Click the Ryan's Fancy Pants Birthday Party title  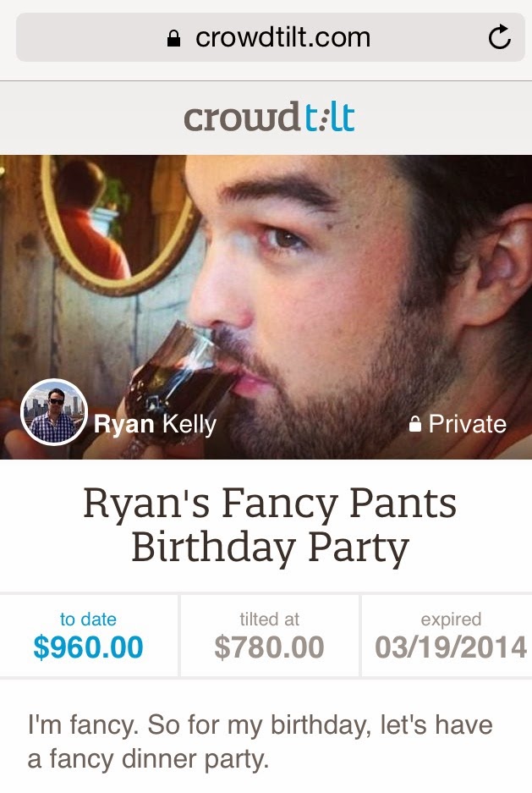pyautogui.click(x=269, y=526)
